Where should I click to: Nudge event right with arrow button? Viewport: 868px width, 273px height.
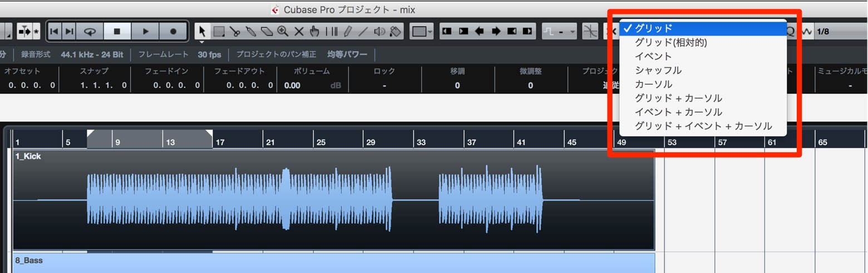496,32
